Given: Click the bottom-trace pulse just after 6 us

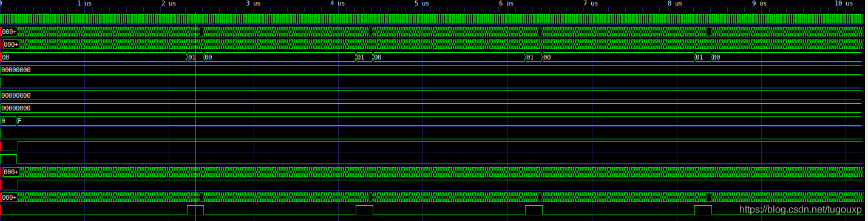Looking at the screenshot, I should [x=533, y=210].
